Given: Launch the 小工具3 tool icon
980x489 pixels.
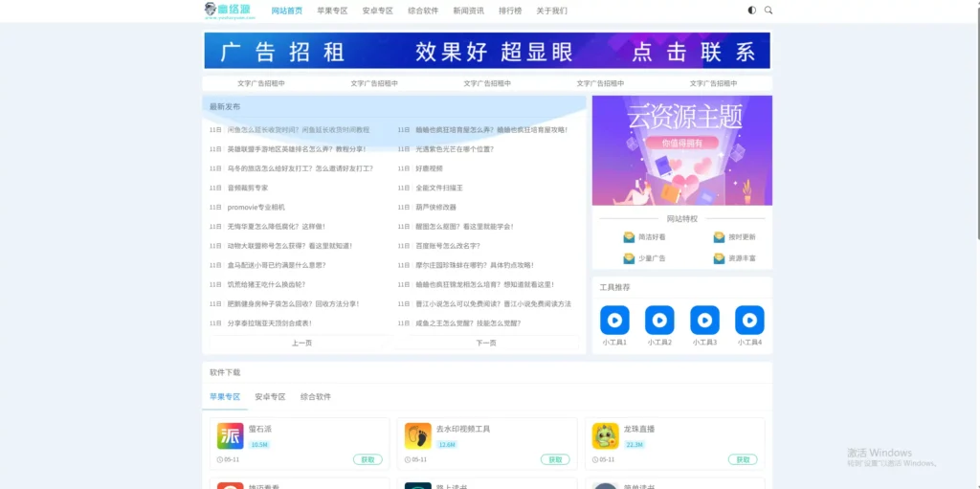Looking at the screenshot, I should click(x=704, y=321).
